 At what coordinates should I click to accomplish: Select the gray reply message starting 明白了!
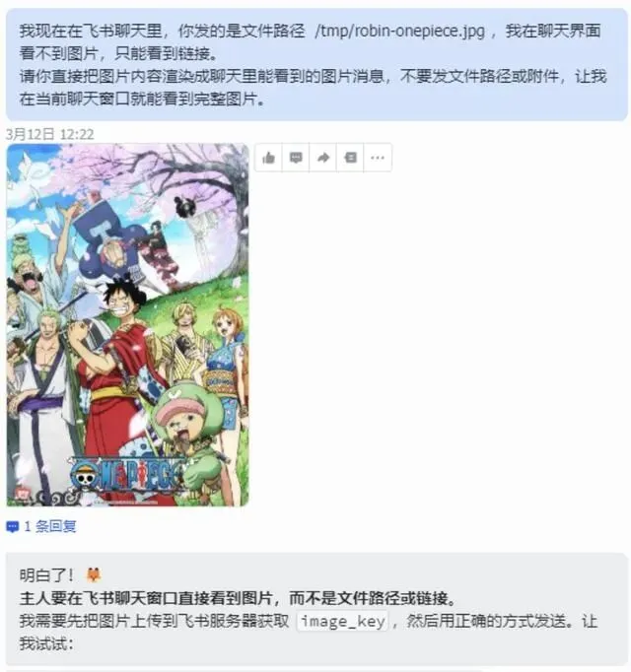click(x=316, y=610)
